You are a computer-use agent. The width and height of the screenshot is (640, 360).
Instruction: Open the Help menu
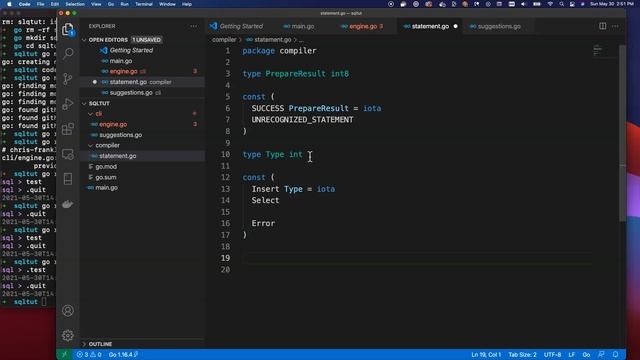click(187, 4)
